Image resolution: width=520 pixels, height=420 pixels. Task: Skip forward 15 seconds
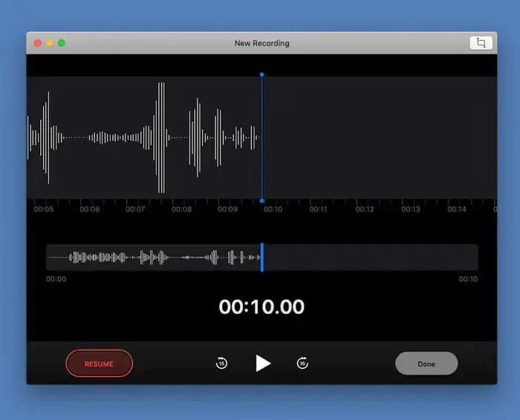(x=302, y=363)
